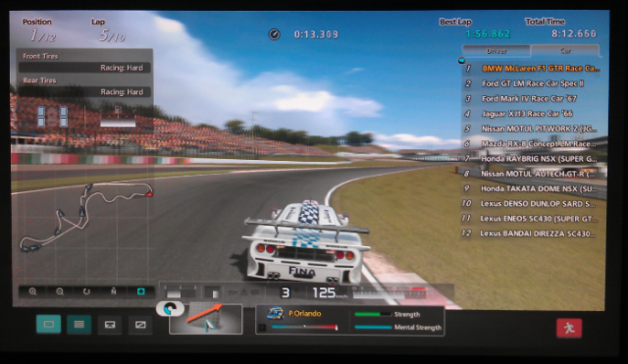Screen dimensions: 628x364
Task: Select the Front Tires Racing: Hard field
Action: [85, 68]
